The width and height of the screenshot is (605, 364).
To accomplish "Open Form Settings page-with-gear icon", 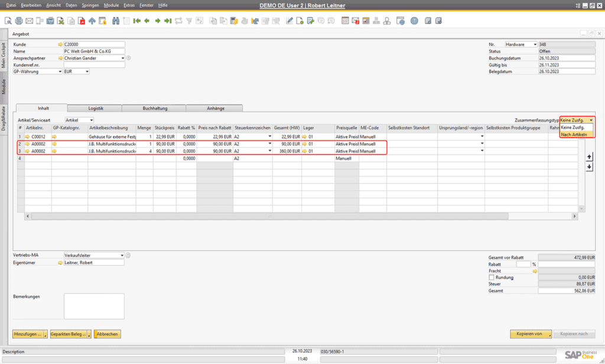I will tap(300, 21).
